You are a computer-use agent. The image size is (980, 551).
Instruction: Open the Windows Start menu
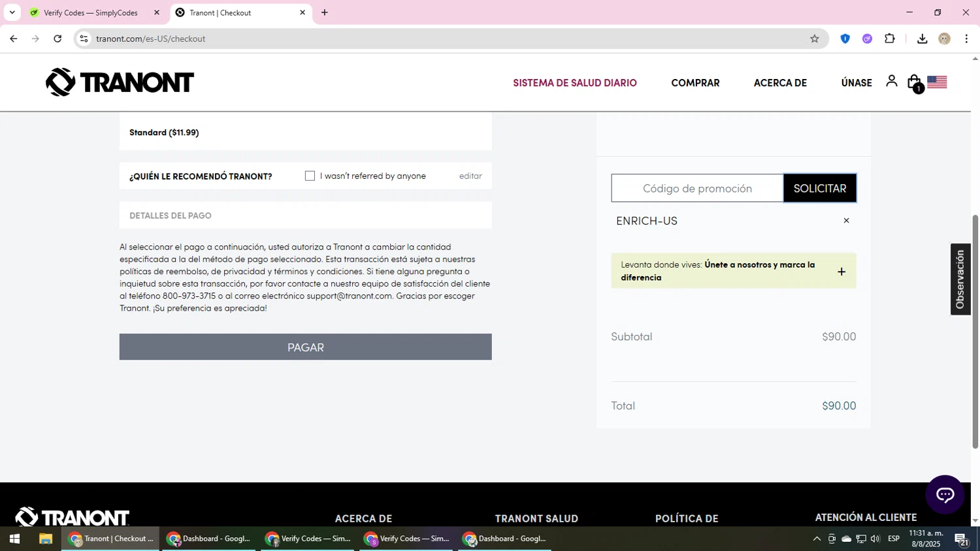[x=14, y=539]
